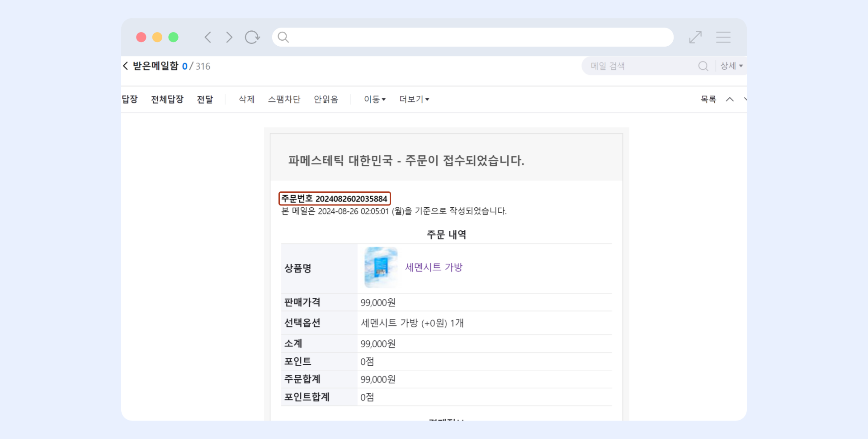This screenshot has width=868, height=439.
Task: Reload the page with the refresh icon
Action: pyautogui.click(x=252, y=37)
